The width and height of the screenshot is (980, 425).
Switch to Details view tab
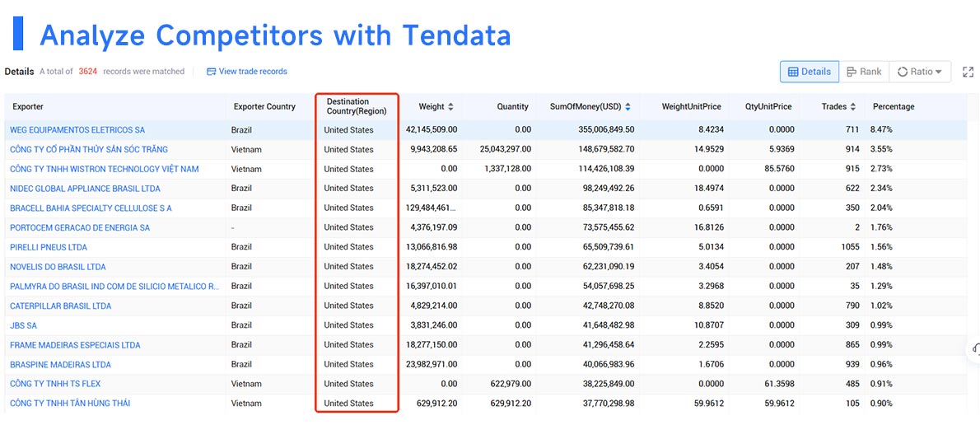click(x=810, y=72)
